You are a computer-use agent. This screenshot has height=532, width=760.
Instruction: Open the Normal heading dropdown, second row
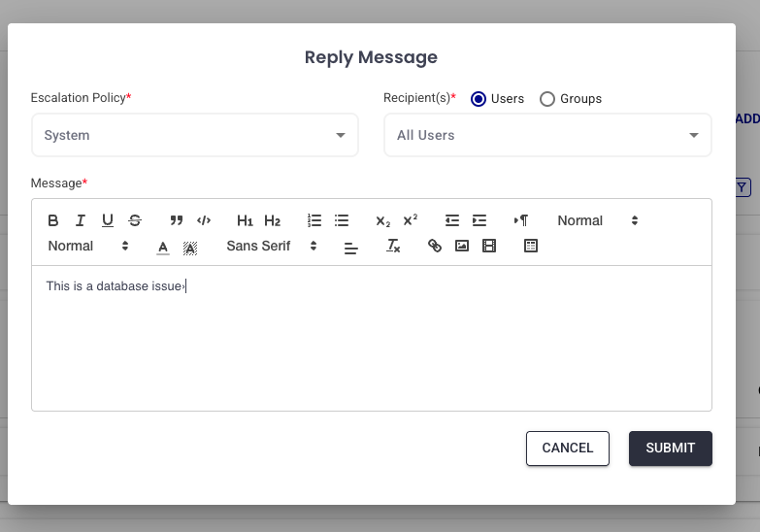[88, 246]
